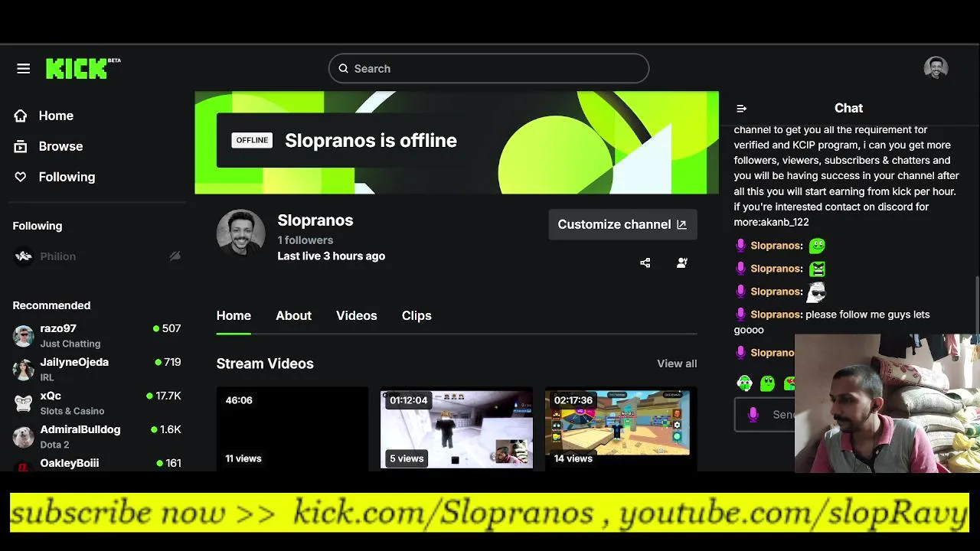Screen dimensions: 980x551
Task: Click the 'Last live 3 hours ago' text
Action: (331, 256)
